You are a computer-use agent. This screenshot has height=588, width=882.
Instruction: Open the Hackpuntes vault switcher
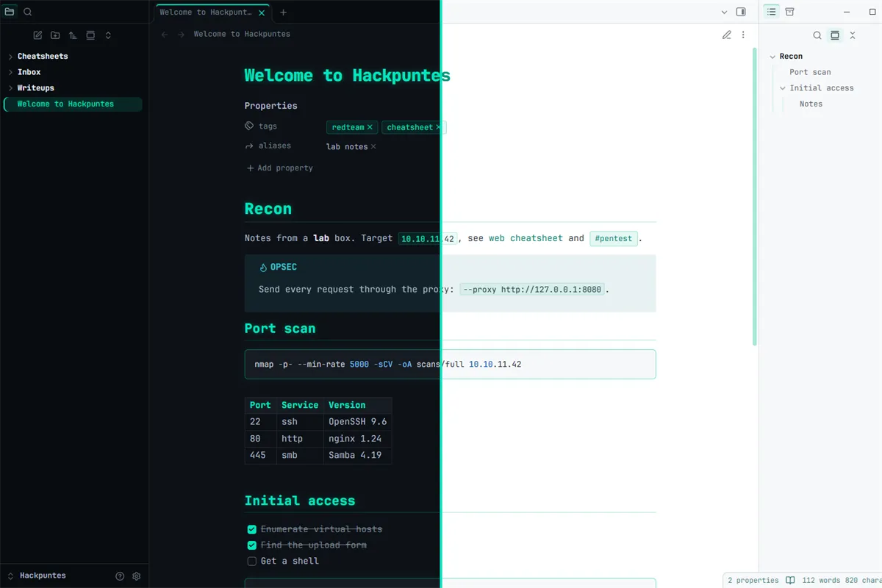37,576
